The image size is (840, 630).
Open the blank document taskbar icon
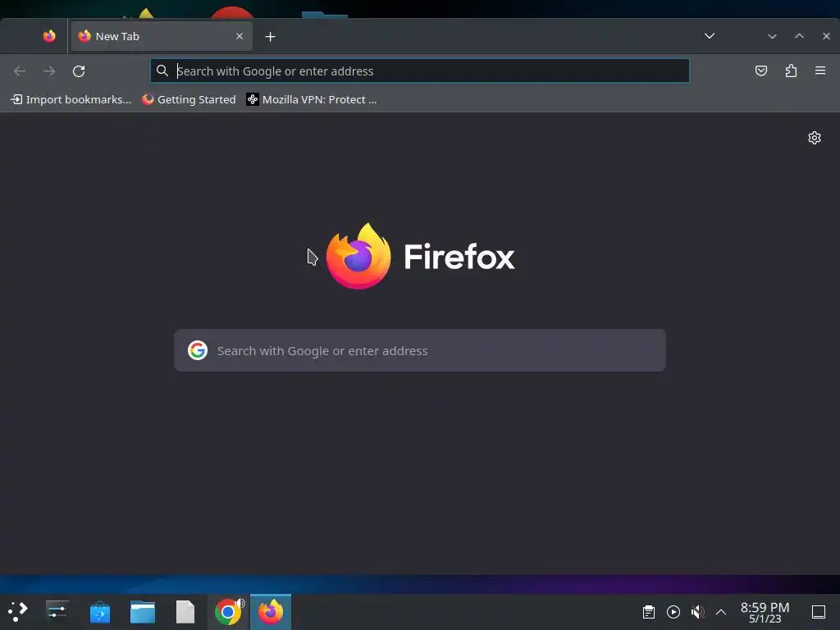click(x=185, y=612)
